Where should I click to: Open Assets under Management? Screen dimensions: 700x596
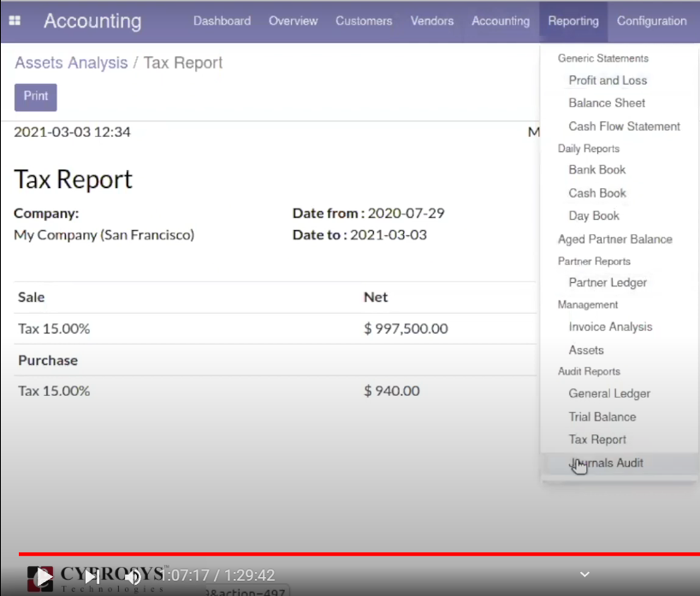coord(586,351)
